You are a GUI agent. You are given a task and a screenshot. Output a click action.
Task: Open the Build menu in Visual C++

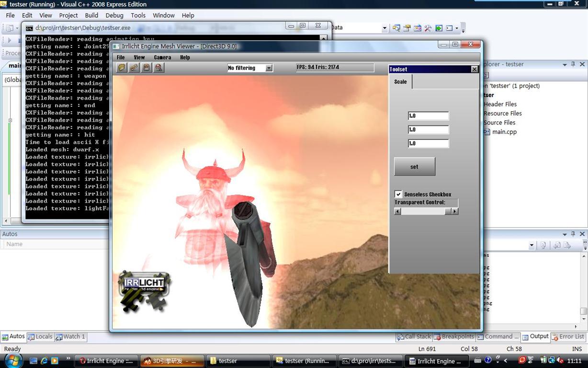coord(91,15)
